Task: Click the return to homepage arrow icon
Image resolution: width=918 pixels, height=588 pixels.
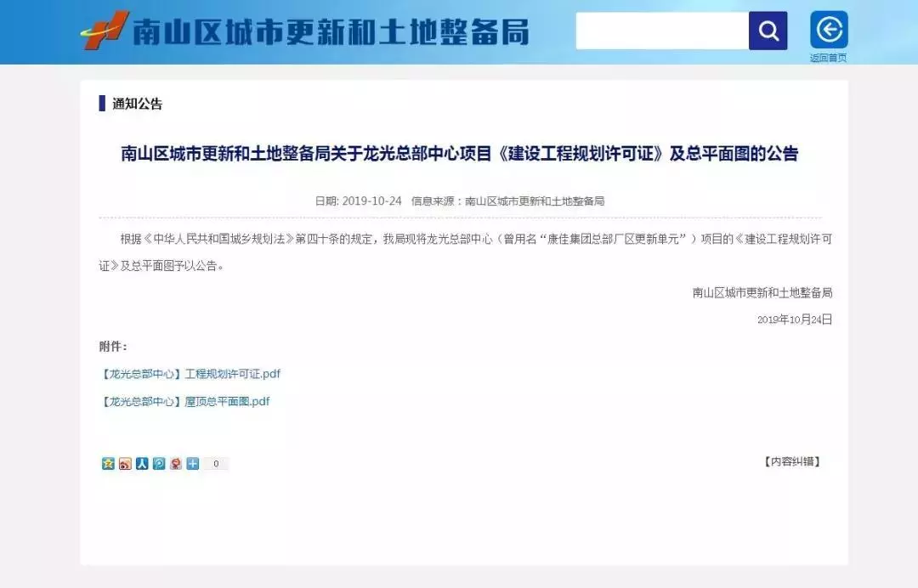Action: (x=829, y=31)
